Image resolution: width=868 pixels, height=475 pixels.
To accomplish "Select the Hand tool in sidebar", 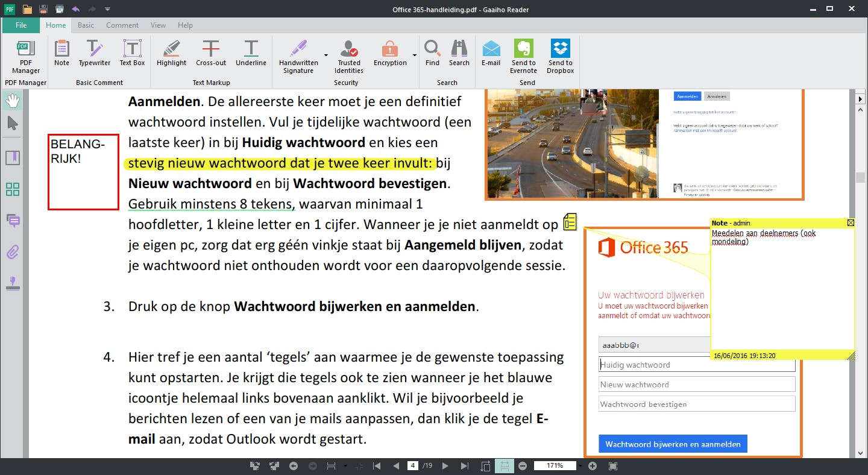I will (x=12, y=101).
